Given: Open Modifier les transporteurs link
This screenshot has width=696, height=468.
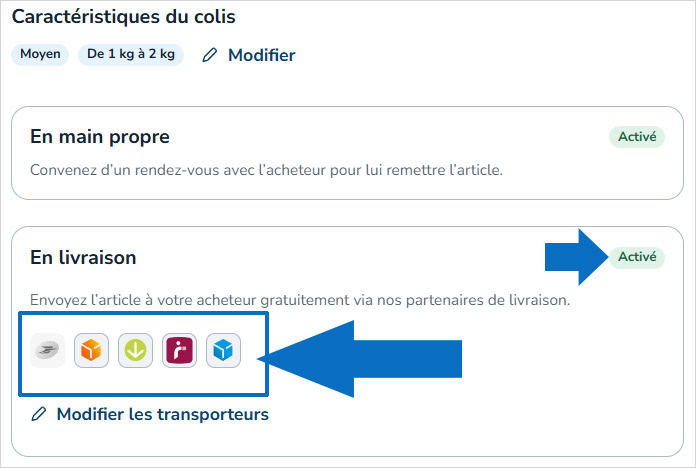Looking at the screenshot, I should pos(162,413).
